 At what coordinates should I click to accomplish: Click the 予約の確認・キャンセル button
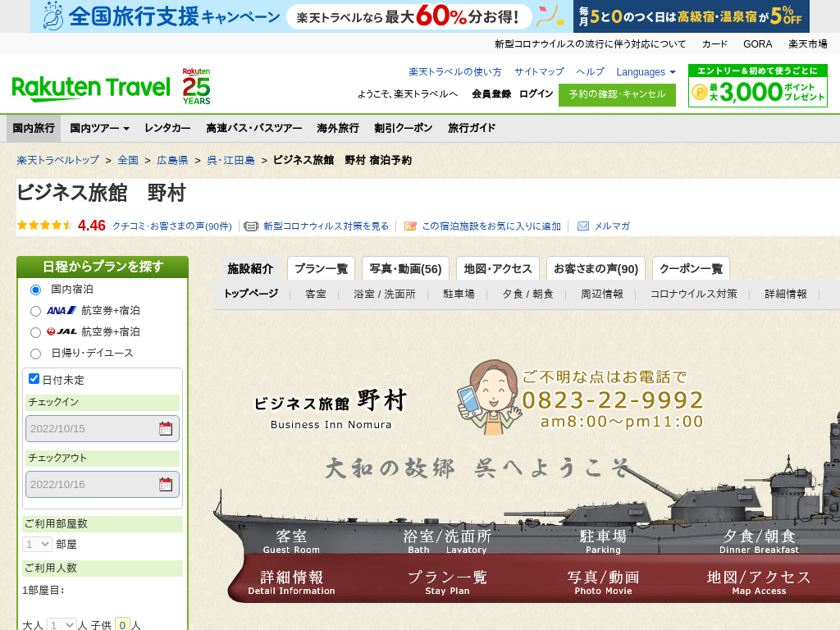pos(617,95)
